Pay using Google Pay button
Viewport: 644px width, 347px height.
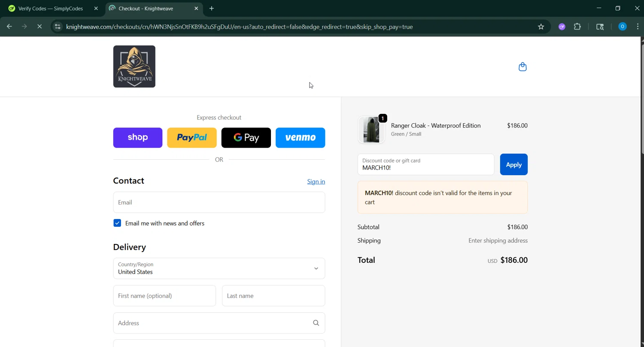(246, 137)
